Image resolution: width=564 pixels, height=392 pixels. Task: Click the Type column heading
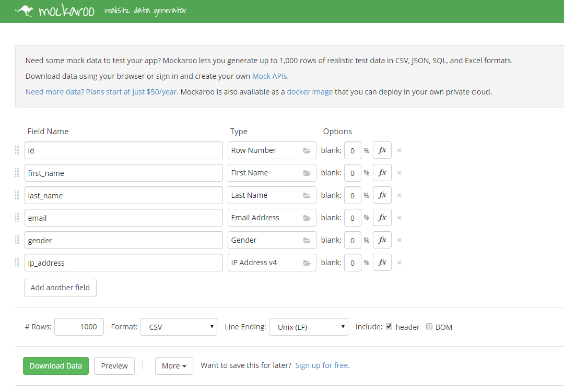tap(239, 132)
